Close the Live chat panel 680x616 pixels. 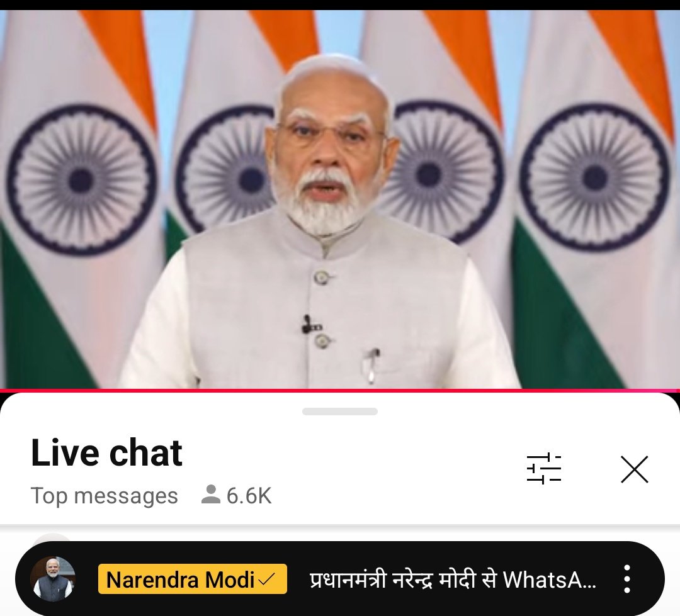pos(635,469)
